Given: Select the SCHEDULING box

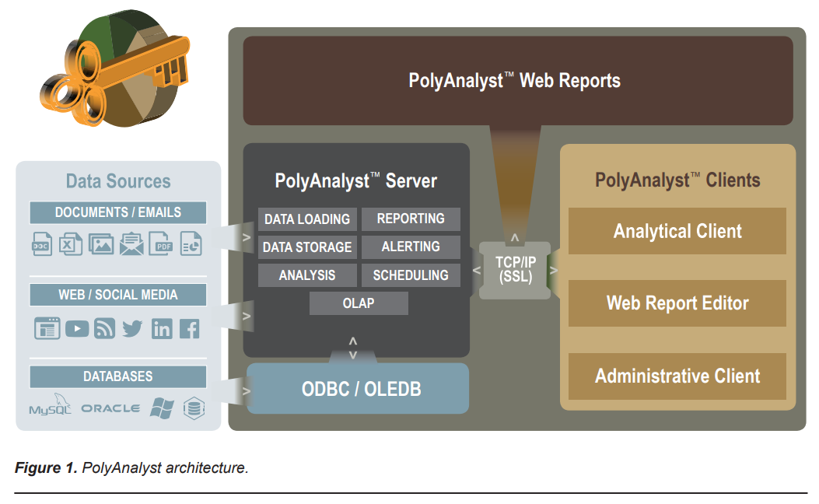Looking at the screenshot, I should pyautogui.click(x=411, y=275).
